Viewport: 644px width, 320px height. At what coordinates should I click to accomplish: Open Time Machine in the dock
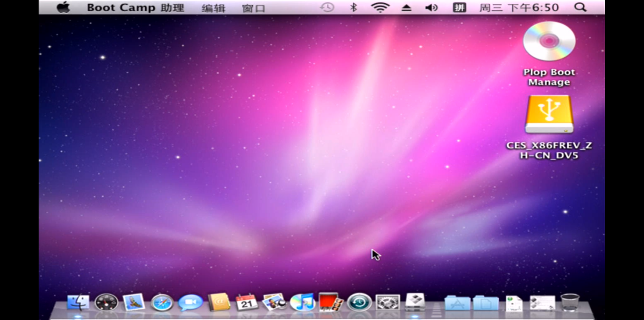359,303
